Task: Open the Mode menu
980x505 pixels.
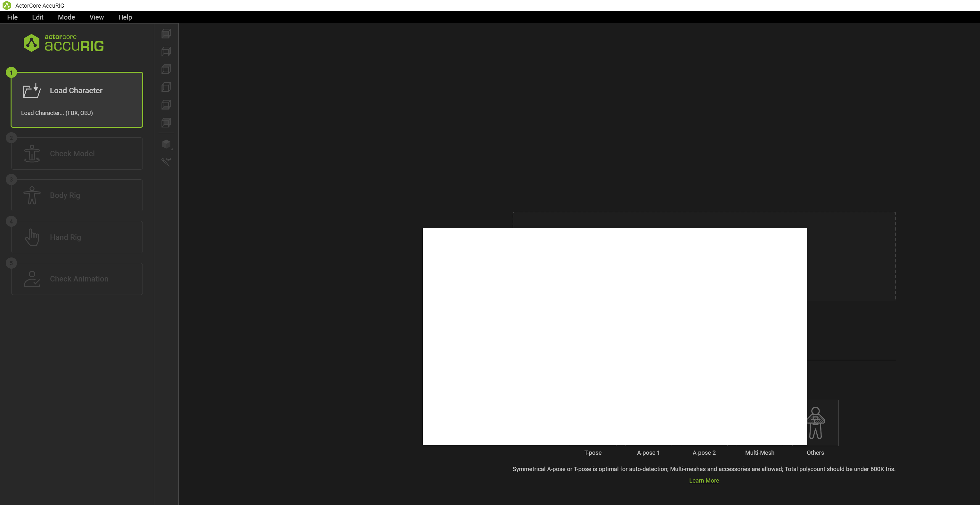Action: (x=66, y=17)
